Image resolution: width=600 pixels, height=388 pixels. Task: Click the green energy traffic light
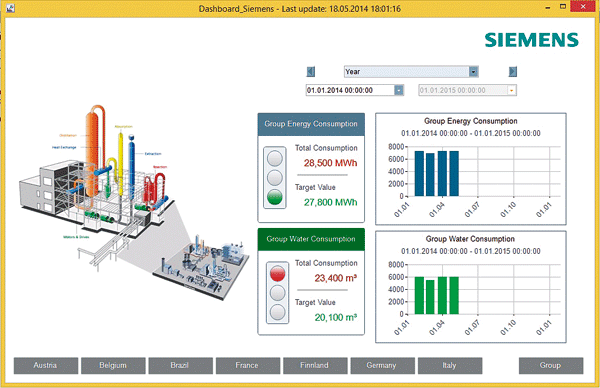click(275, 197)
